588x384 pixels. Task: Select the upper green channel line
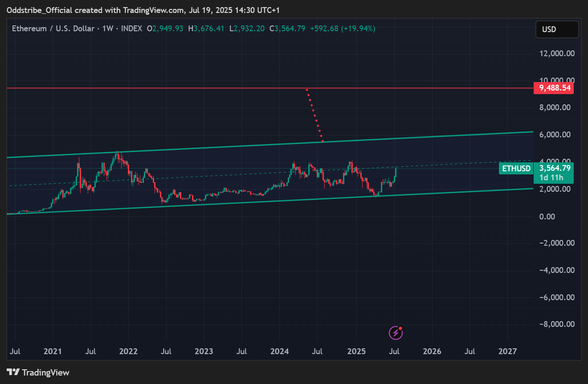point(270,145)
